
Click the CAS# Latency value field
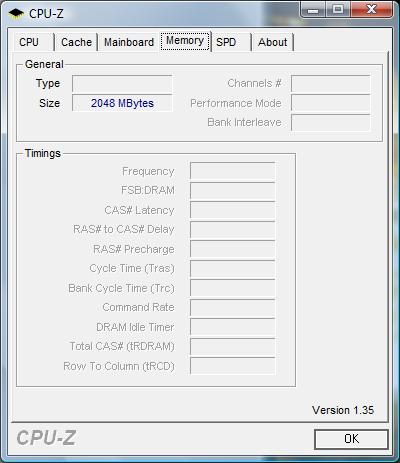tap(232, 210)
